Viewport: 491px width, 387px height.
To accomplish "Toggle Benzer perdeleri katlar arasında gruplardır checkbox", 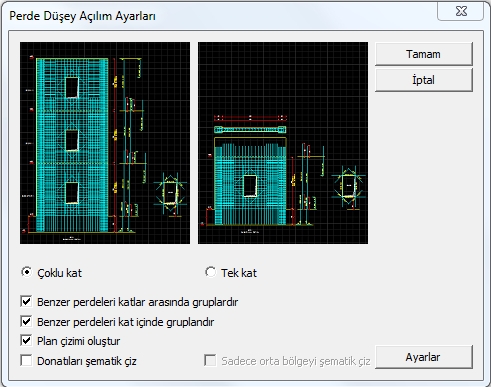I will click(x=26, y=302).
